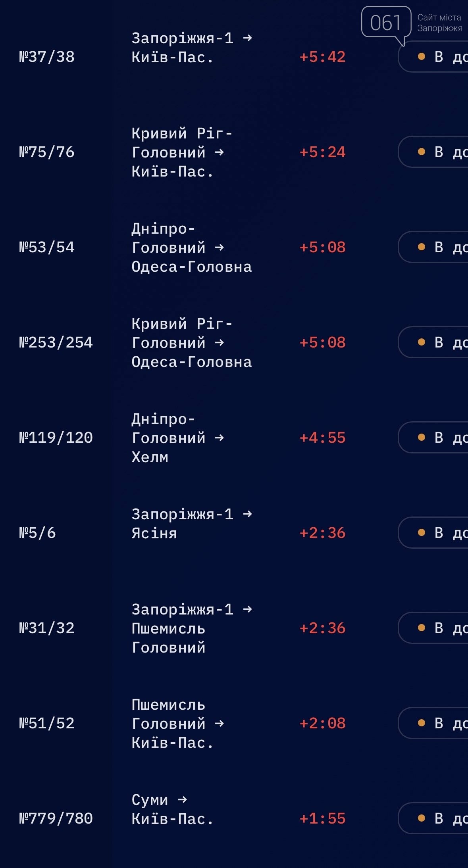Click the 061 speech-bubble logo
The height and width of the screenshot is (868, 468).
(x=385, y=23)
